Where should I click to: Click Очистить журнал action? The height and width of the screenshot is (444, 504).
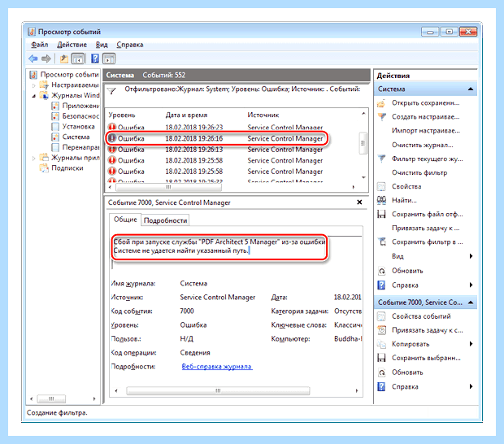pyautogui.click(x=423, y=145)
